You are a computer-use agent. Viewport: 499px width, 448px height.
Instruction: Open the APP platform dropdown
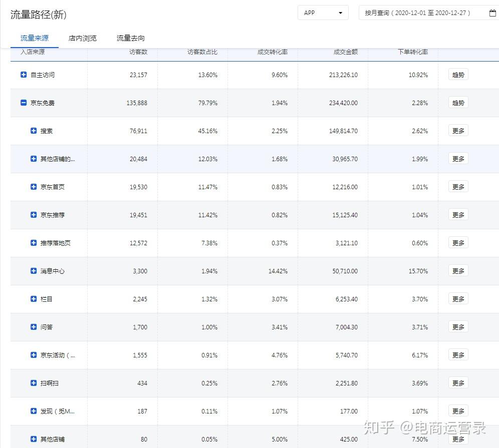pyautogui.click(x=323, y=13)
